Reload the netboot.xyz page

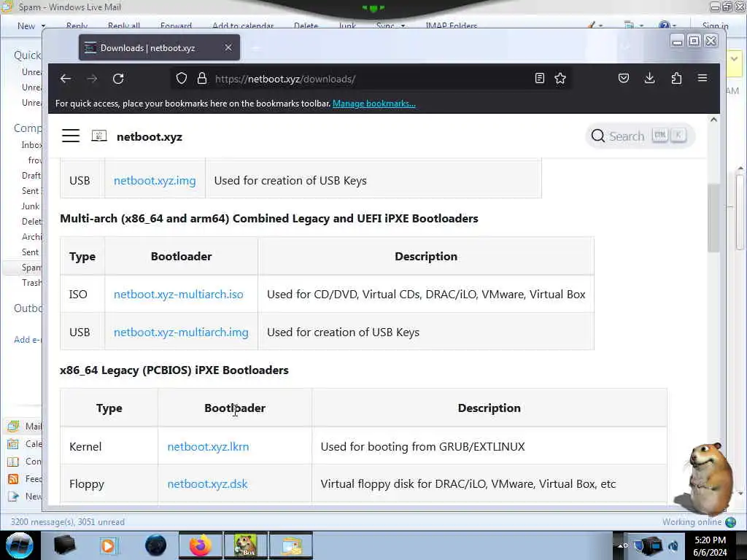coord(118,79)
